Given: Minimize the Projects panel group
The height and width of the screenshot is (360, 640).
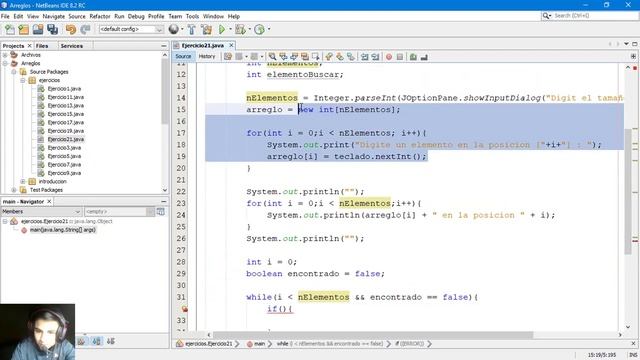Looking at the screenshot, I should click(164, 46).
